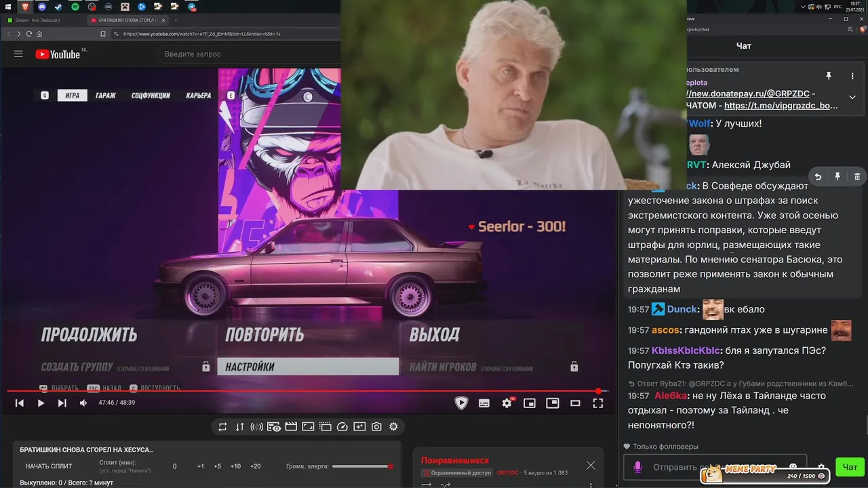Pin the highlighted chat message
This screenshot has width=868, height=488.
point(837,176)
